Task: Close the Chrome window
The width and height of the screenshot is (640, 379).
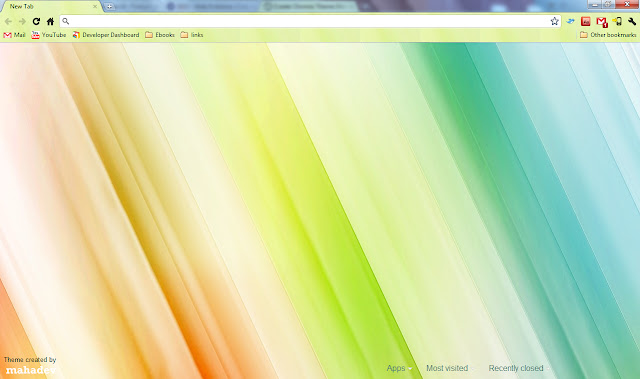Action: [x=627, y=4]
